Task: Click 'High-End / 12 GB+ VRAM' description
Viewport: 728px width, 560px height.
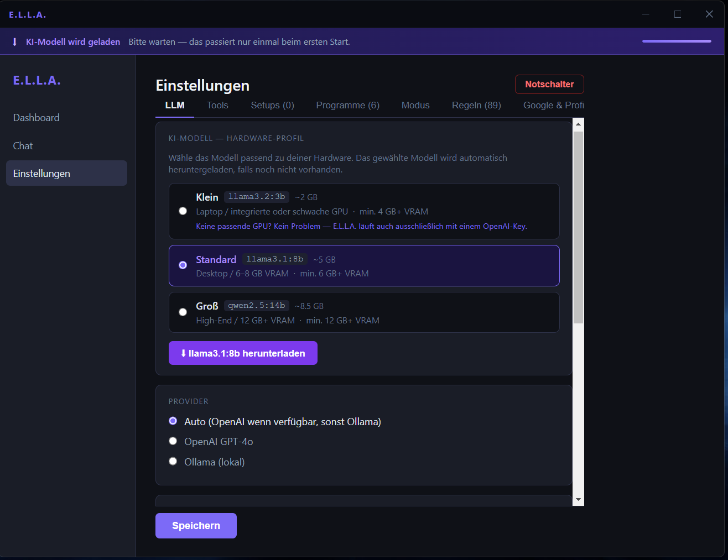Action: [x=246, y=321]
